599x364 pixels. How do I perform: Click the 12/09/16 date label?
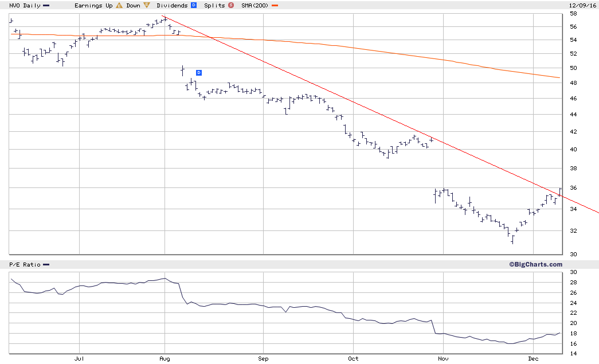[x=582, y=5]
